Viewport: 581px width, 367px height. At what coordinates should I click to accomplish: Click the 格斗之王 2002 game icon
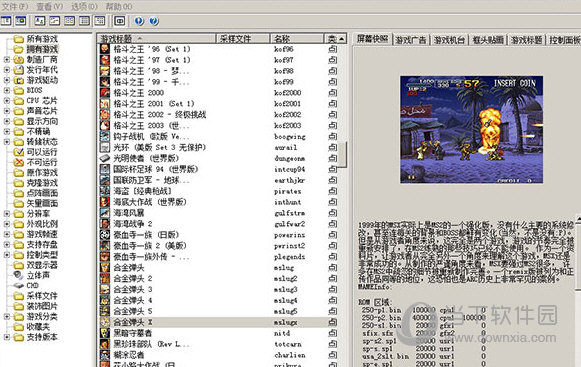pos(105,115)
